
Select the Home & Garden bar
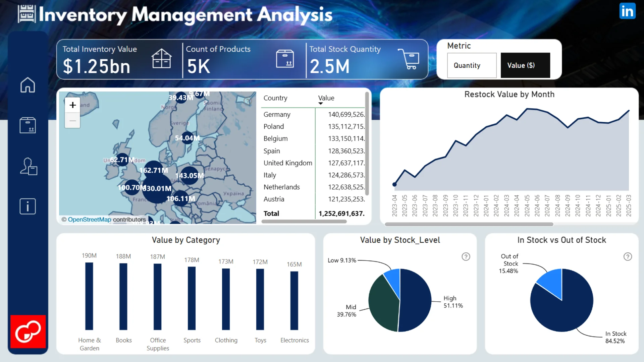(89, 296)
